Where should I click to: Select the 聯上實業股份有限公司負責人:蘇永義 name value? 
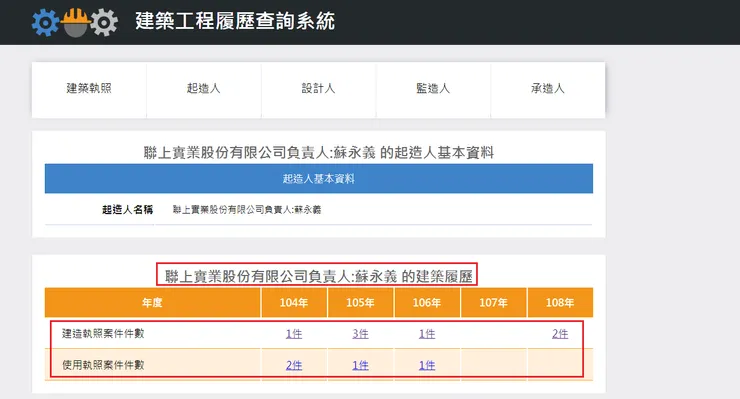pos(247,210)
